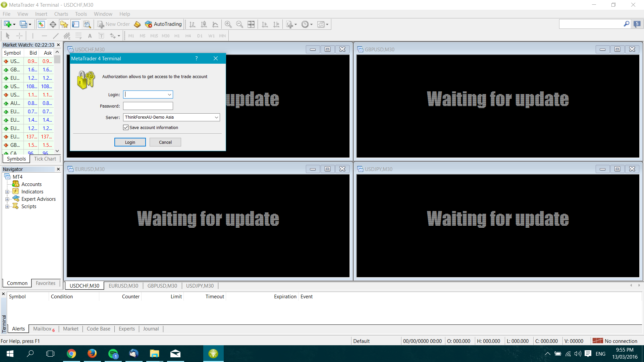Select the M15 timeframe button

pos(154,36)
